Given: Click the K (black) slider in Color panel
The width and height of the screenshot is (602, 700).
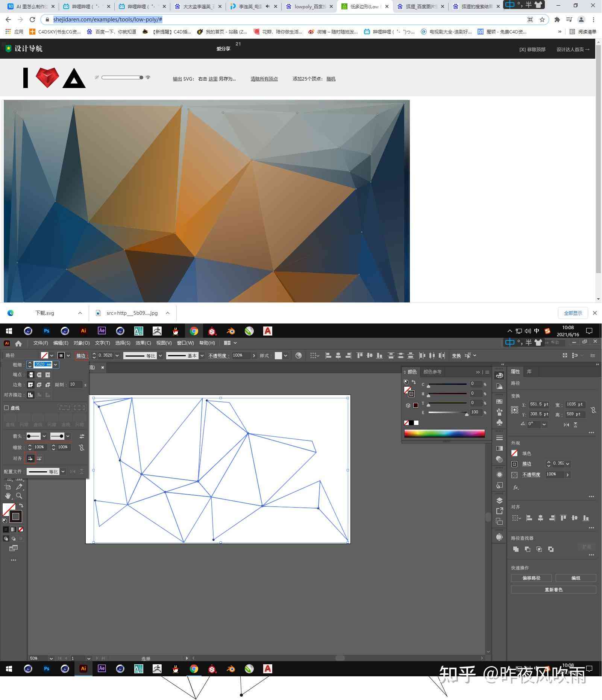Looking at the screenshot, I should (x=447, y=413).
